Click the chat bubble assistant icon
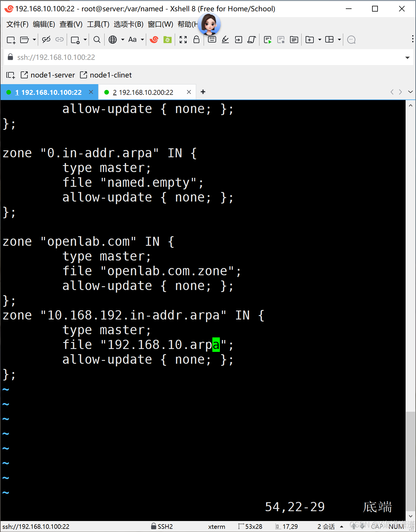This screenshot has height=532, width=416. [351, 40]
